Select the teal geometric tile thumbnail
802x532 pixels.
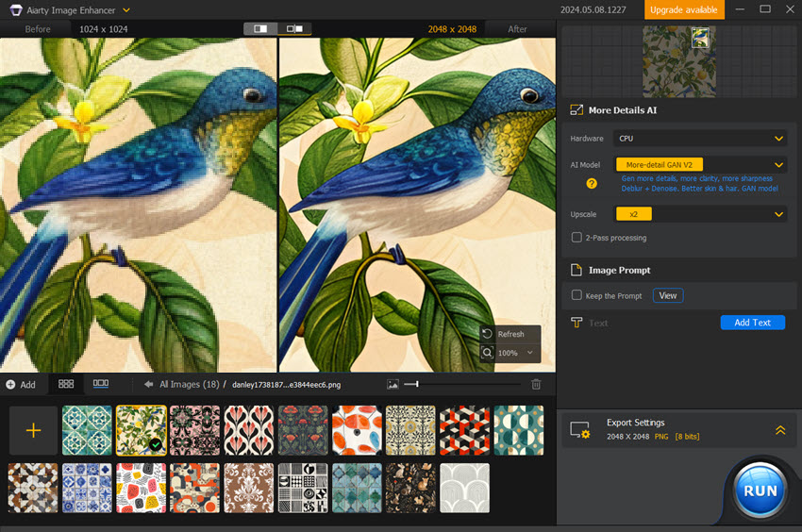click(87, 430)
